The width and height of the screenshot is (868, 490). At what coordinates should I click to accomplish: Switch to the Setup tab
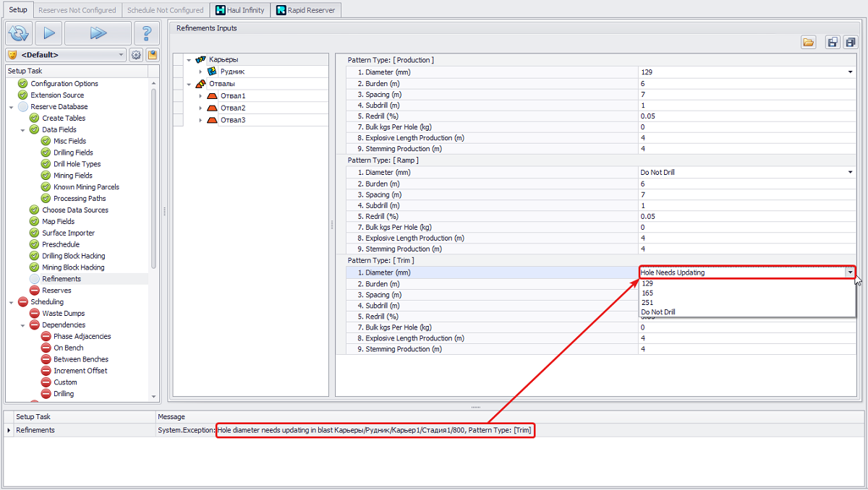(x=17, y=10)
